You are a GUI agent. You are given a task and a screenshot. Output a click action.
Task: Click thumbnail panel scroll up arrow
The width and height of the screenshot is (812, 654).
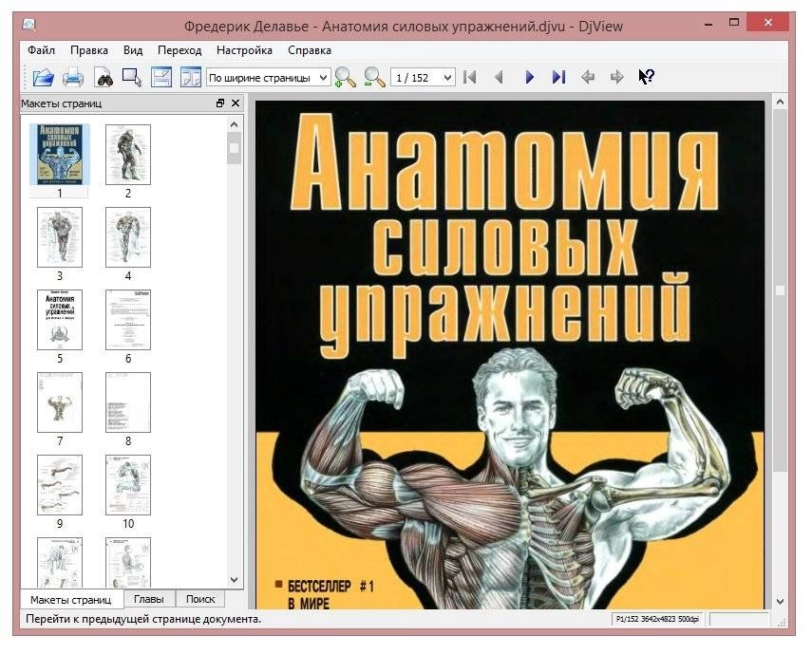(x=234, y=124)
